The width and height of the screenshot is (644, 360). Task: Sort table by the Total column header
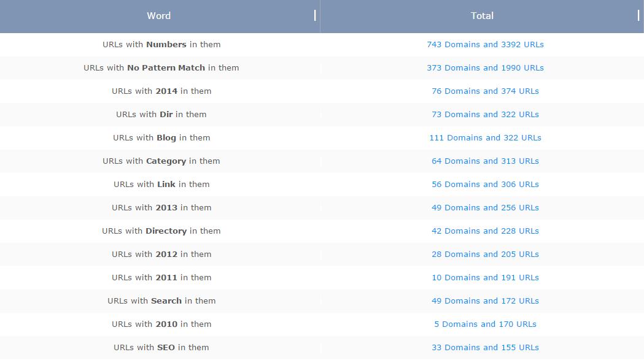tap(482, 16)
